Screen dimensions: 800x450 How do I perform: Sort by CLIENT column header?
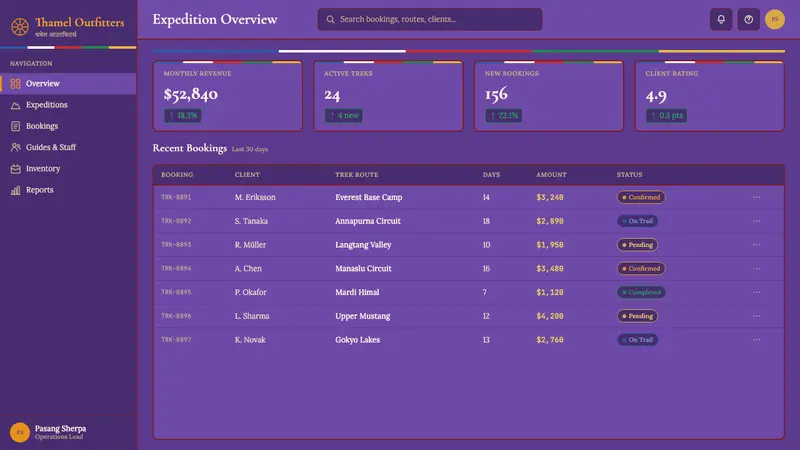point(247,174)
